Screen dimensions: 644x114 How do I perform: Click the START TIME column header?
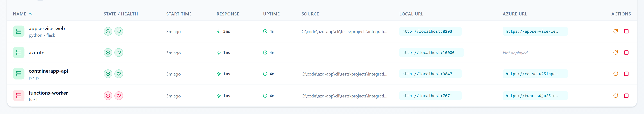point(179,14)
